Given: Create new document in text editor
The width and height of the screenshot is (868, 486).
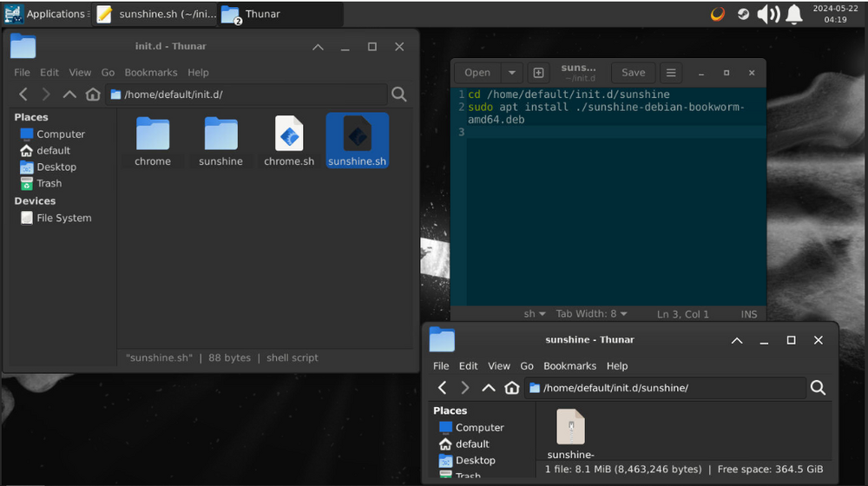Looking at the screenshot, I should tap(538, 73).
